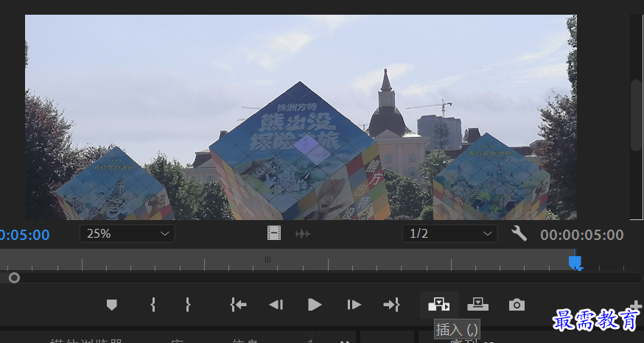The width and height of the screenshot is (644, 343).
Task: Click the monitor's vertical scrollbar
Action: tap(636, 116)
